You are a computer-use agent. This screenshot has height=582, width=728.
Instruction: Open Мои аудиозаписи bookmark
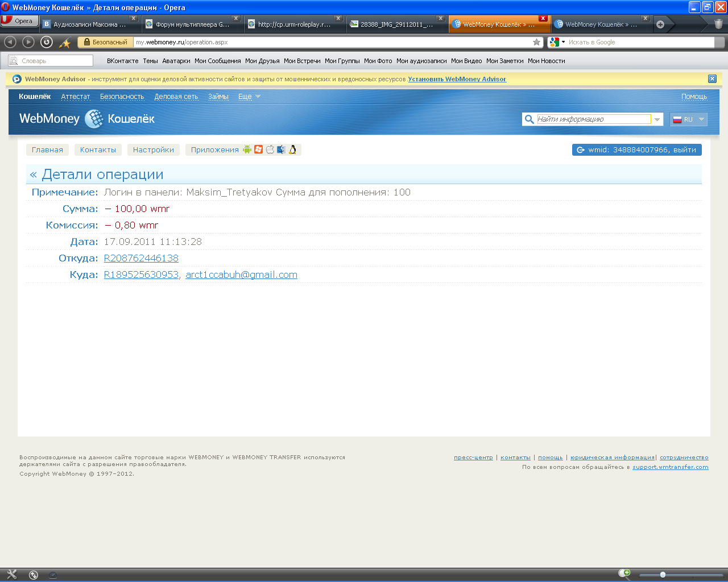coord(421,61)
